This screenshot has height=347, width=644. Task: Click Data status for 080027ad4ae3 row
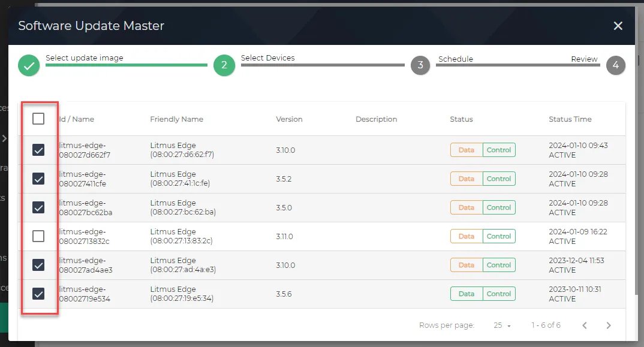466,265
